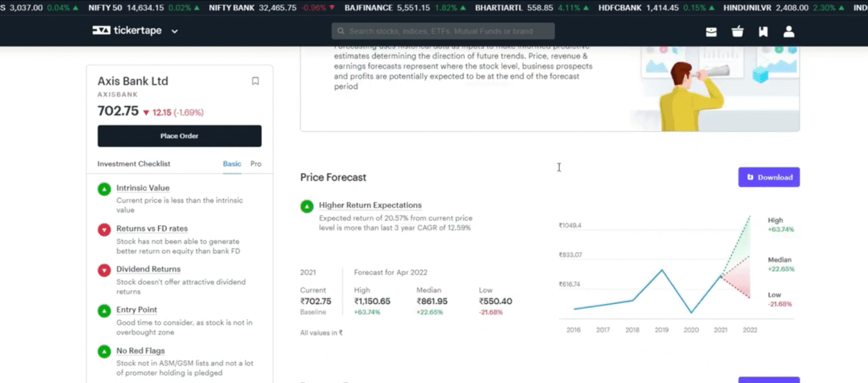Viewport: 868px width, 383px height.
Task: Click the Place Order button
Action: pos(179,136)
